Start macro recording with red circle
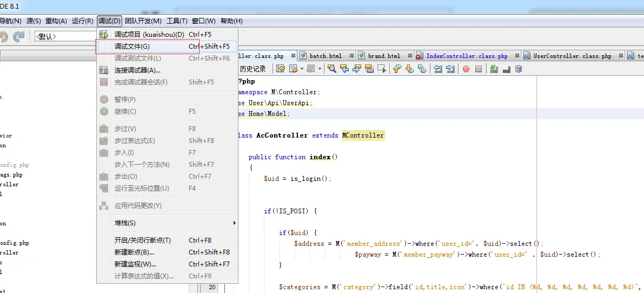 (x=466, y=69)
